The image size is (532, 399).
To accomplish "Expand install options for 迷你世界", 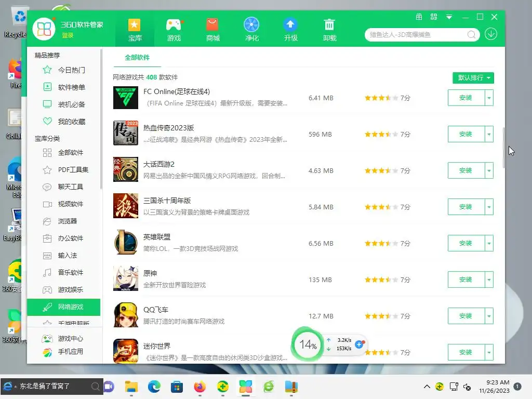I will click(x=489, y=352).
